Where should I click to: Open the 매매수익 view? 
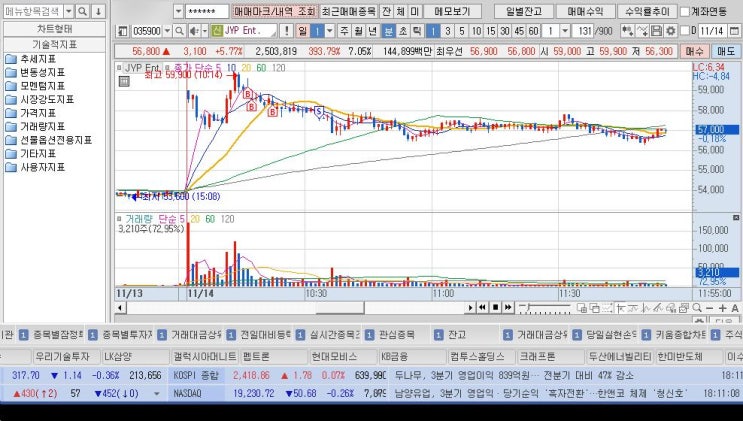click(586, 11)
